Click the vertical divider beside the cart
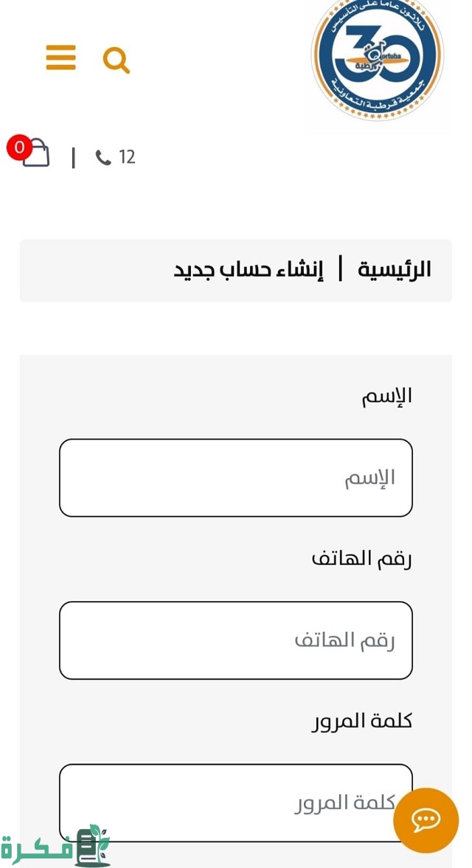This screenshot has height=868, width=472. click(73, 157)
